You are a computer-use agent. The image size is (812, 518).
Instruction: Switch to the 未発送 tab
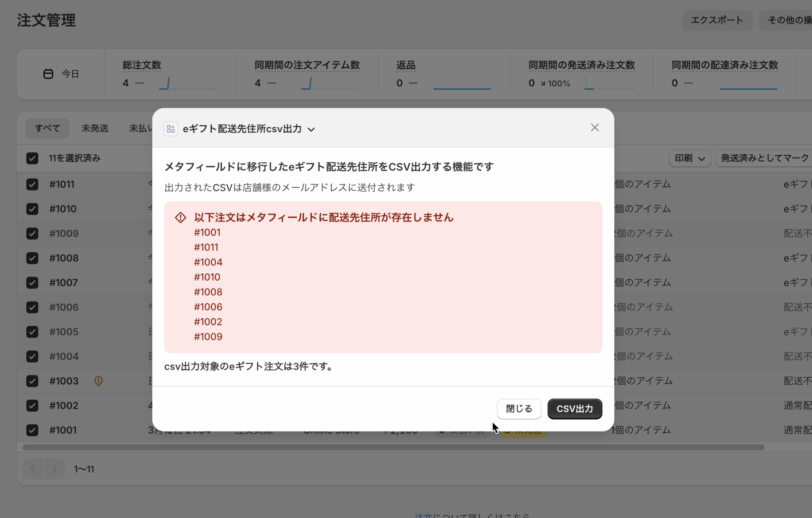coord(95,128)
